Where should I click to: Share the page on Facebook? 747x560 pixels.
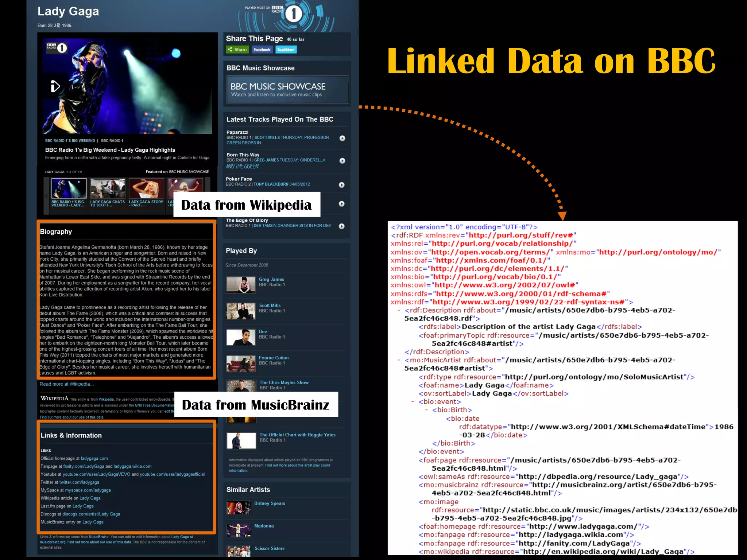(262, 50)
